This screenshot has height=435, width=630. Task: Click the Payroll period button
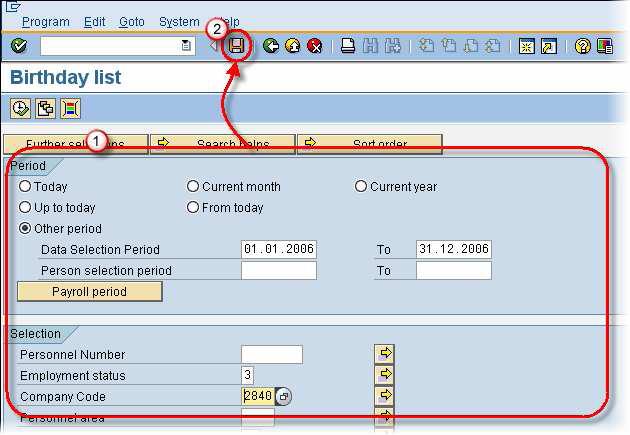pyautogui.click(x=90, y=291)
